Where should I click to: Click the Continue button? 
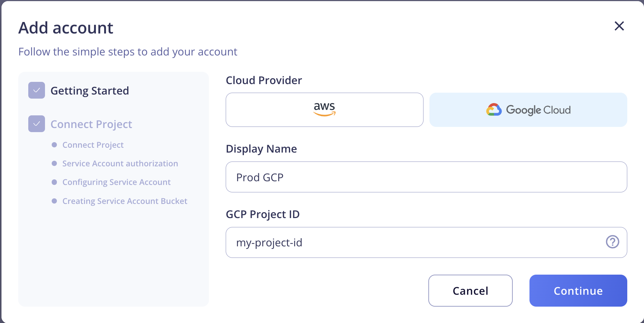[x=578, y=291]
